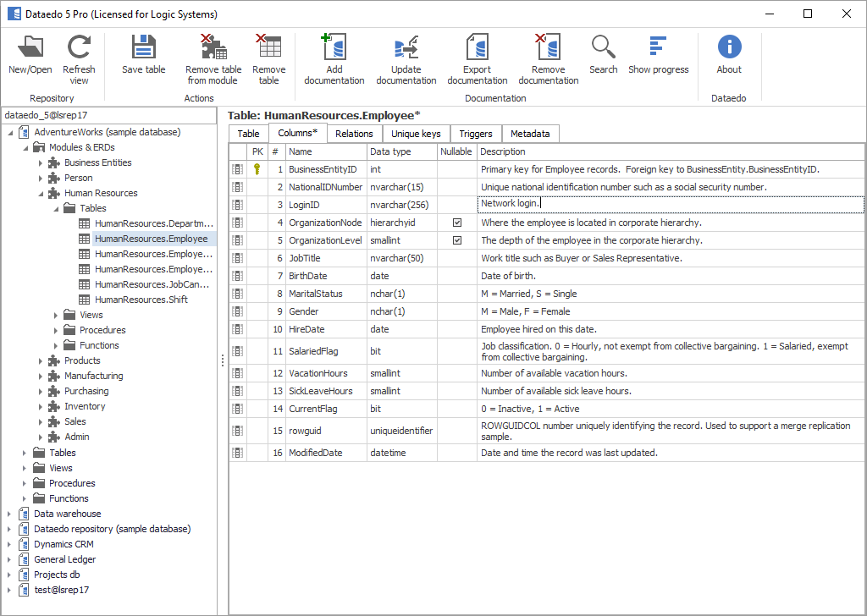Click the LoginID description edit field
This screenshot has height=616, width=867.
[671, 205]
